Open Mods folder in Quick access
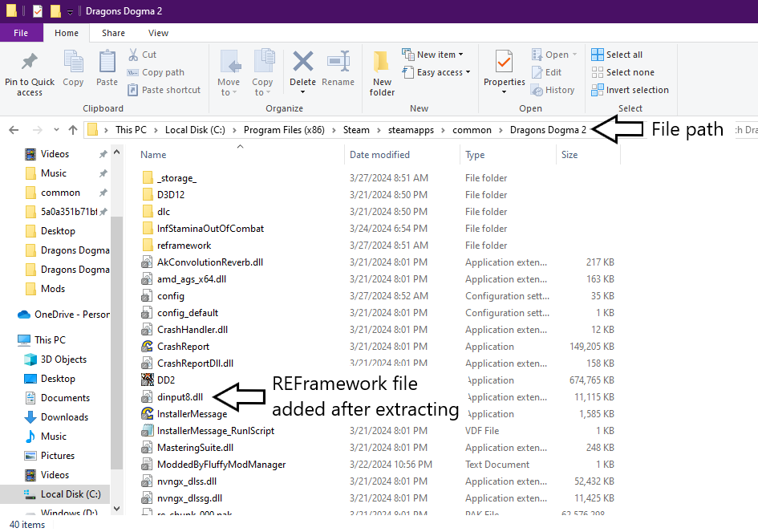758x532 pixels. point(53,289)
